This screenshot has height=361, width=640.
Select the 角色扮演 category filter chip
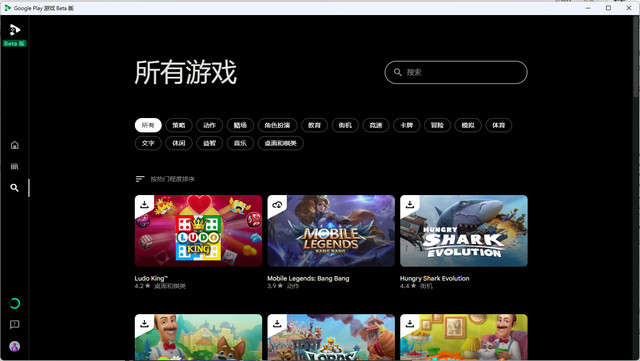click(278, 125)
